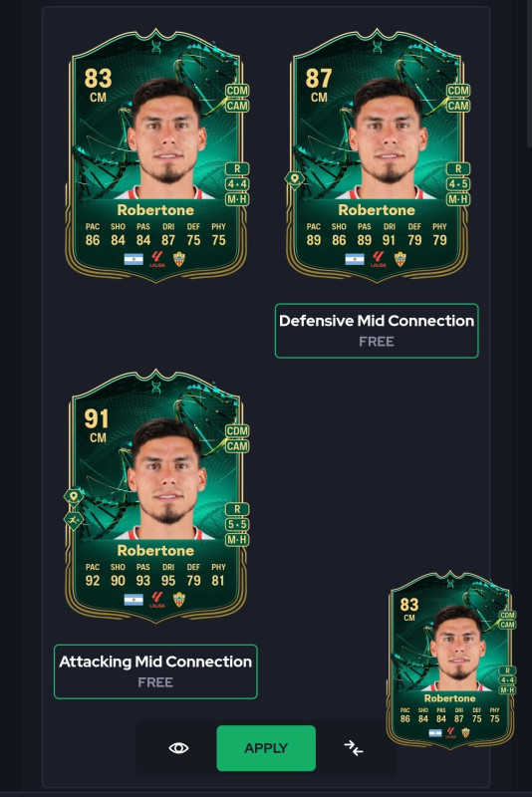532x797 pixels.
Task: Click the club crest on the 91 card
Action: [179, 600]
